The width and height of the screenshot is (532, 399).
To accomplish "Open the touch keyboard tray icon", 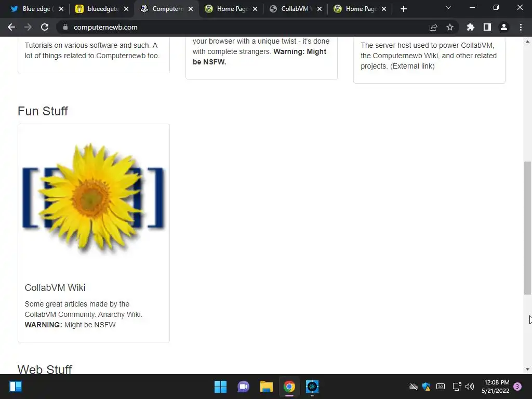I will point(441,387).
